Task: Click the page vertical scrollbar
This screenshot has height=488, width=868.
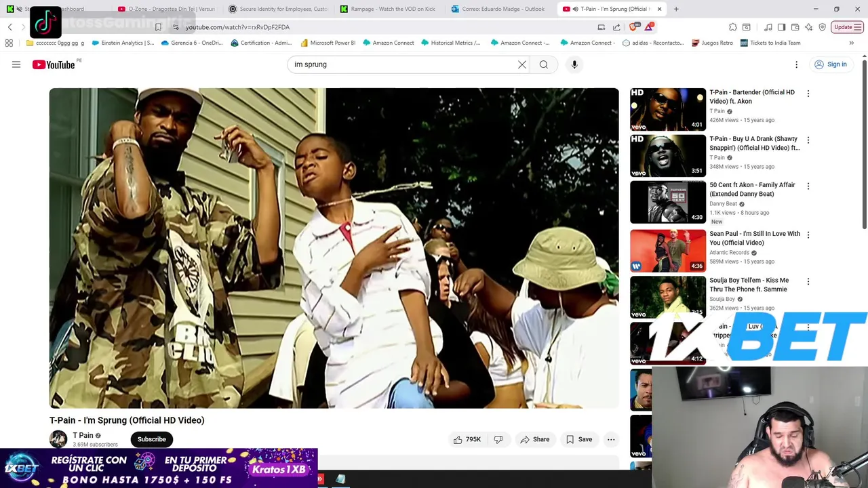Action: [864, 144]
